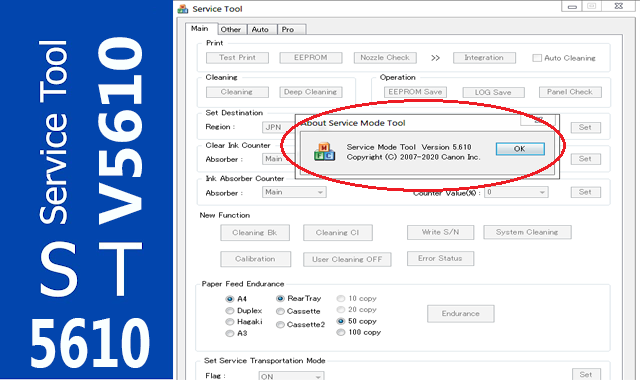The height and width of the screenshot is (380, 640).
Task: Open the Auto tab
Action: pyautogui.click(x=260, y=29)
